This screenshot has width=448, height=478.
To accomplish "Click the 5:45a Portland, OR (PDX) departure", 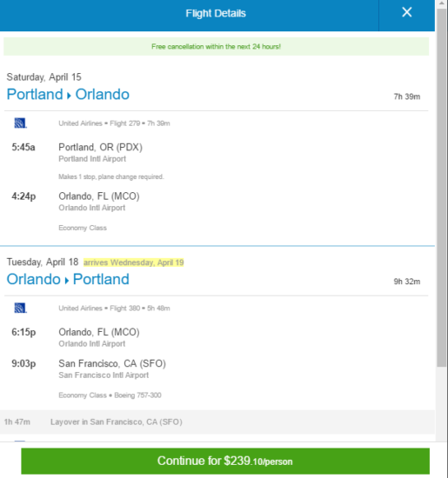I will [x=77, y=147].
